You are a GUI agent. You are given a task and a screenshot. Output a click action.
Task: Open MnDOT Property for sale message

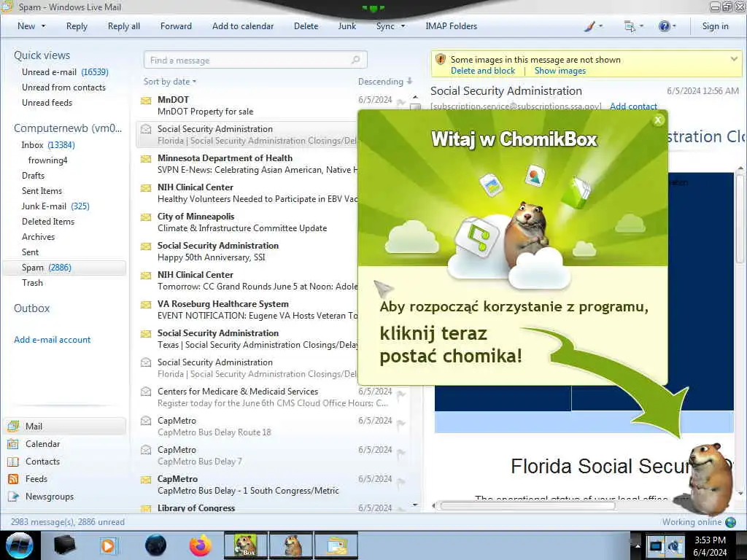point(271,105)
